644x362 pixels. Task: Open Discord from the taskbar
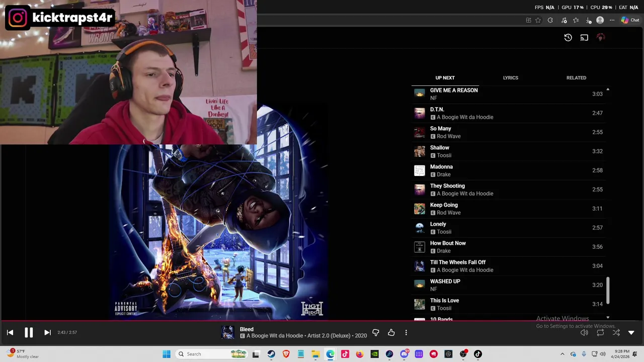click(x=404, y=354)
